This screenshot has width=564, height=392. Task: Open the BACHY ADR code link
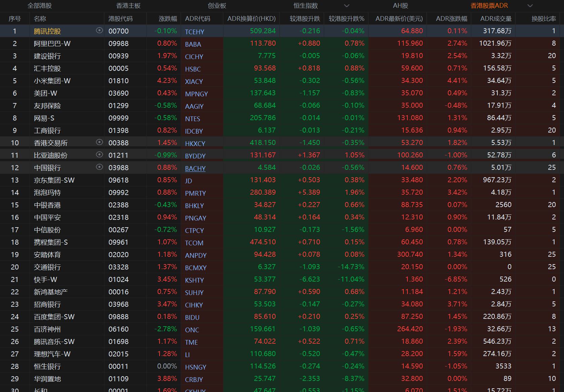tap(195, 168)
